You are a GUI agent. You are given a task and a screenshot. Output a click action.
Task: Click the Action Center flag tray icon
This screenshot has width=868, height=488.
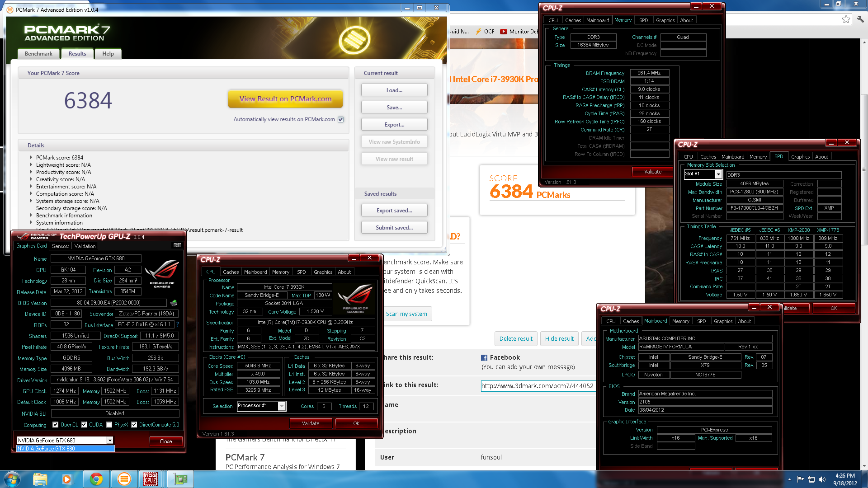(x=801, y=479)
